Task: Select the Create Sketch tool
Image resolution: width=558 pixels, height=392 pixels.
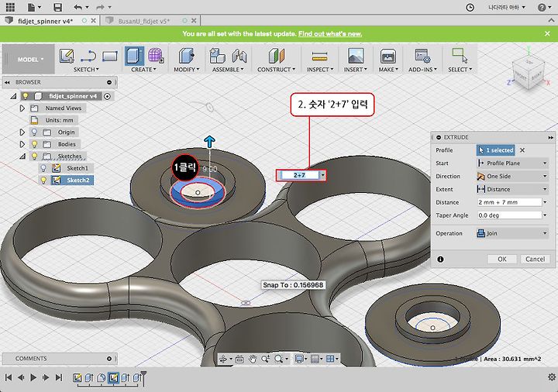Action: [67, 57]
